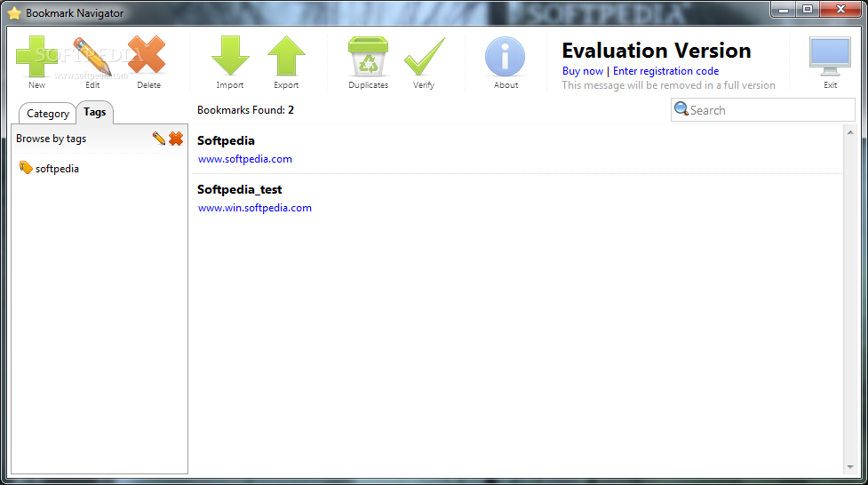Delete the selected bookmark using the Delete icon
Screen dimensions: 868x485
tap(147, 55)
